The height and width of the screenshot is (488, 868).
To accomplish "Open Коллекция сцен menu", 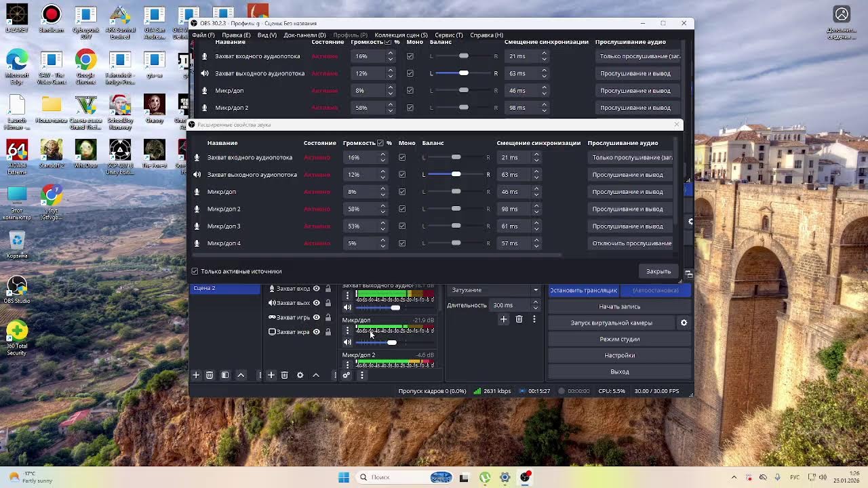I will 401,35.
